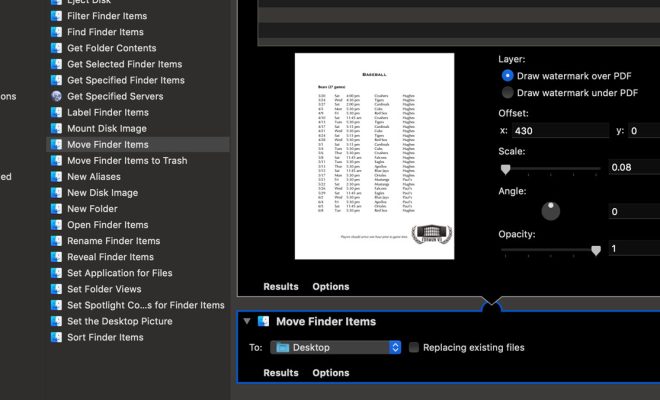Select Label Finder Items action text
This screenshot has height=400, width=660.
coord(108,112)
